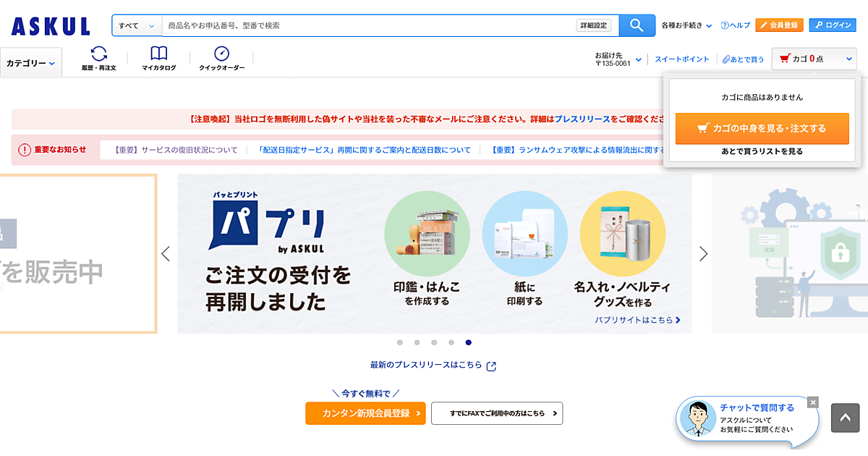This screenshot has width=868, height=456.
Task: Click the 重要なお知らせ alert icon
Action: pos(25,150)
